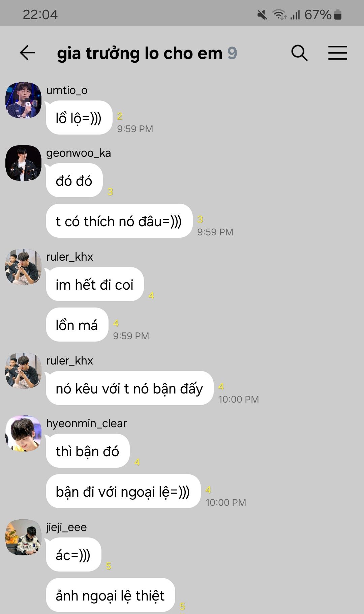Open jieji_eee's profile picture

23,537
